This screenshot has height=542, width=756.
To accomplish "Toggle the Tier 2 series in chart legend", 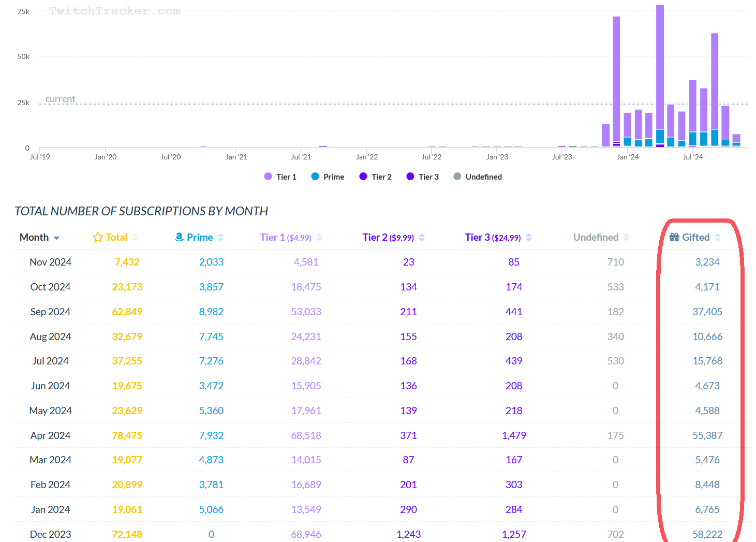I will click(376, 177).
